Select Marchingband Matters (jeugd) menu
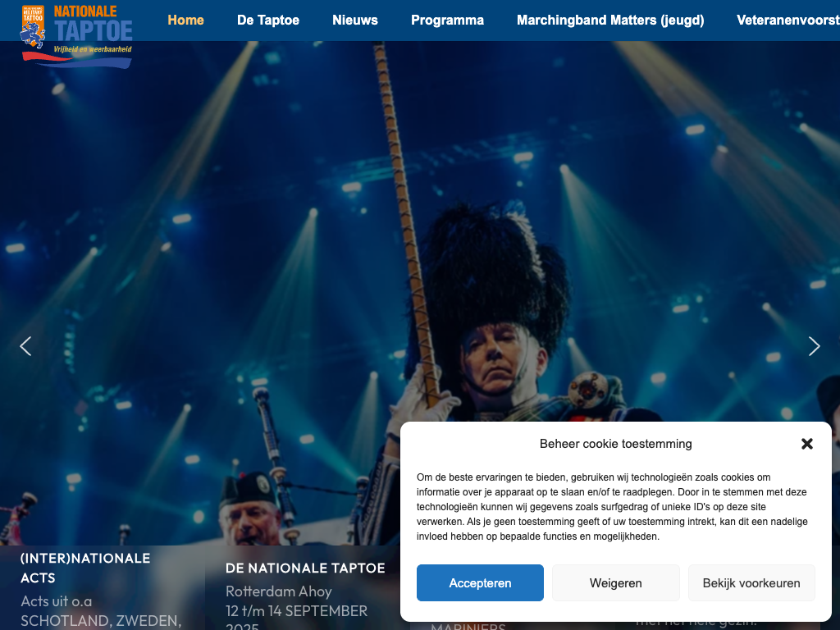Image resolution: width=840 pixels, height=630 pixels. [x=610, y=21]
